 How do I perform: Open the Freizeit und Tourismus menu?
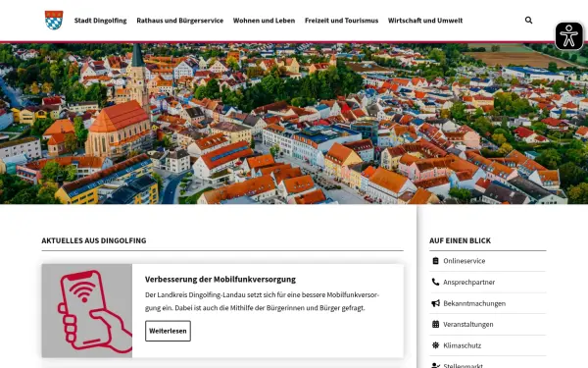tap(342, 21)
